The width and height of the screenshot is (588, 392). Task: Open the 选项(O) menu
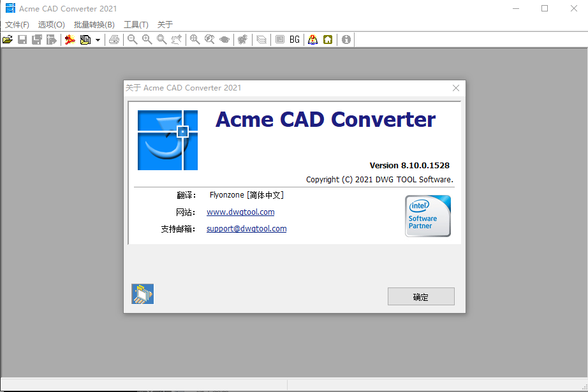coord(51,25)
